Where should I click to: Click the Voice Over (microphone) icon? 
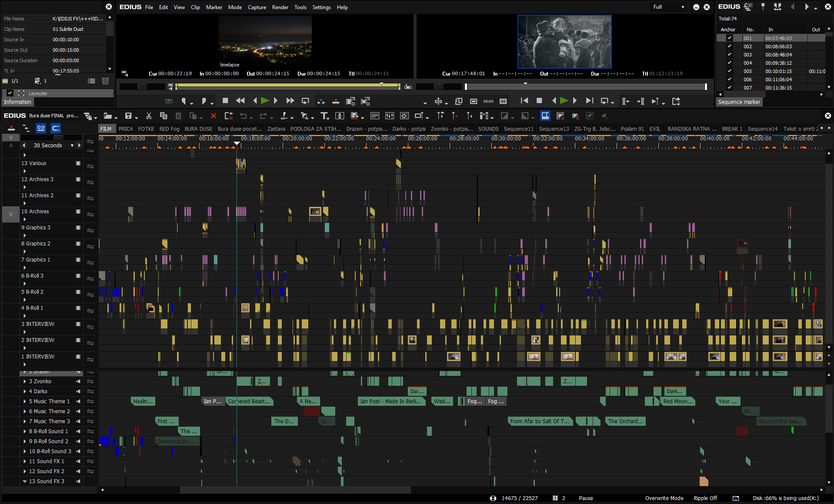coord(340,116)
